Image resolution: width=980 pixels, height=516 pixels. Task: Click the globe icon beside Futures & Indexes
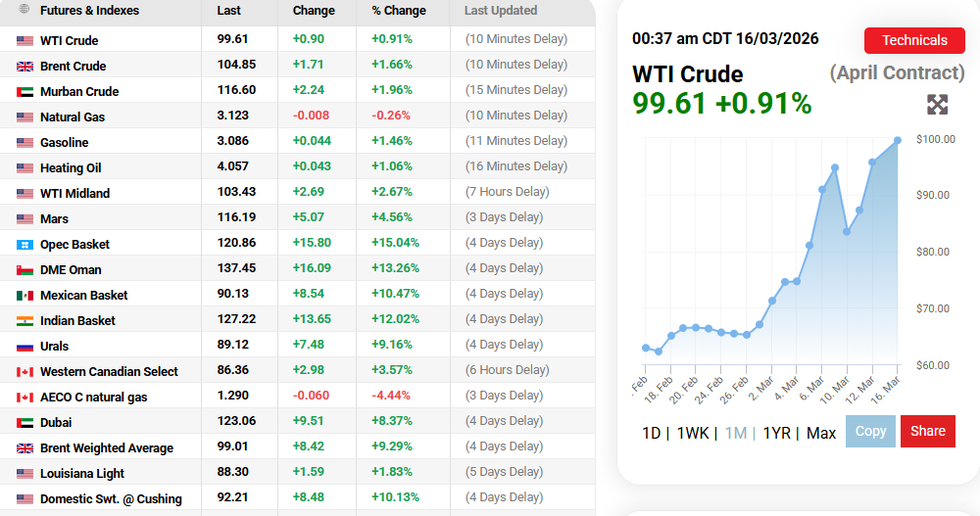coord(24,9)
